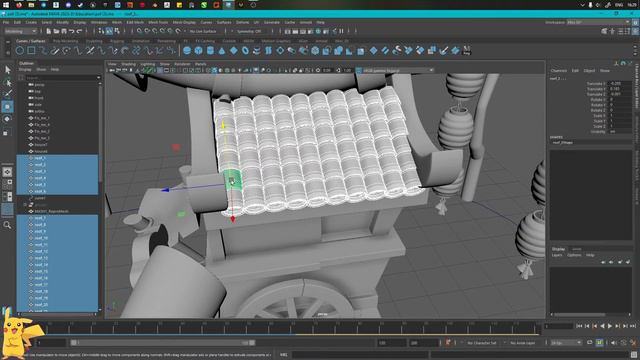The height and width of the screenshot is (360, 640).
Task: Click the open scene folder icon
Action: pos(56,31)
